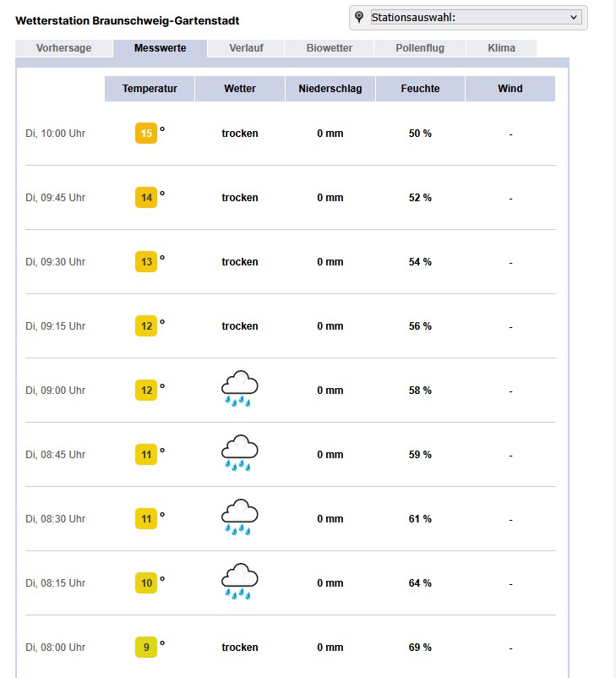Screen dimensions: 616x678
Task: Click the rain cloud icon at 09:00 Uhr
Action: pyautogui.click(x=239, y=390)
